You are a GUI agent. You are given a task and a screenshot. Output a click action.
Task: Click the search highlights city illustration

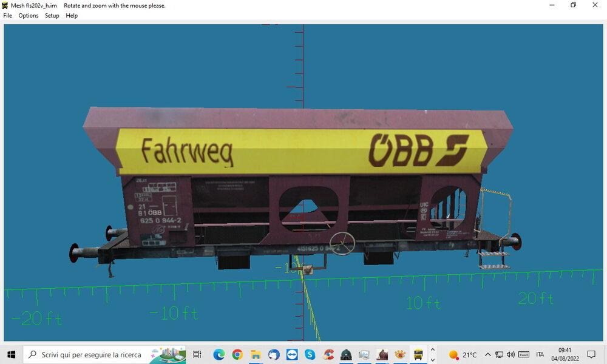coord(168,355)
